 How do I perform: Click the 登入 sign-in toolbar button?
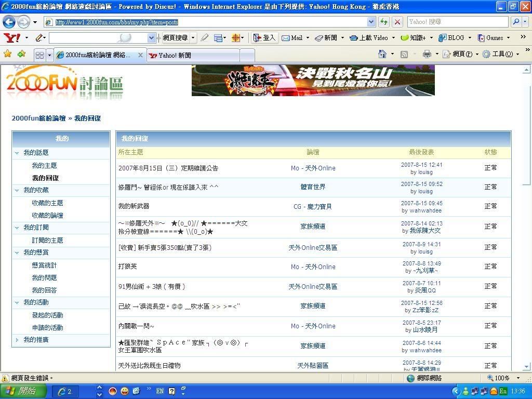[x=264, y=38]
